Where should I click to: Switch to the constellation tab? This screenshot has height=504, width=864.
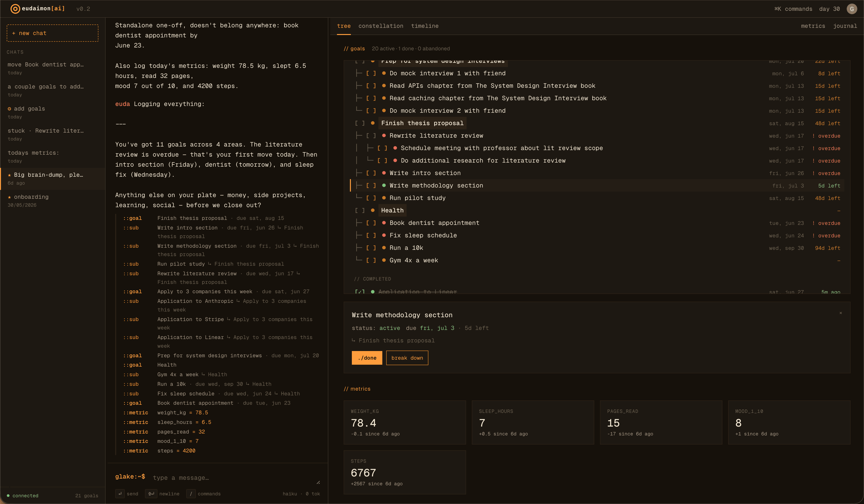(381, 26)
